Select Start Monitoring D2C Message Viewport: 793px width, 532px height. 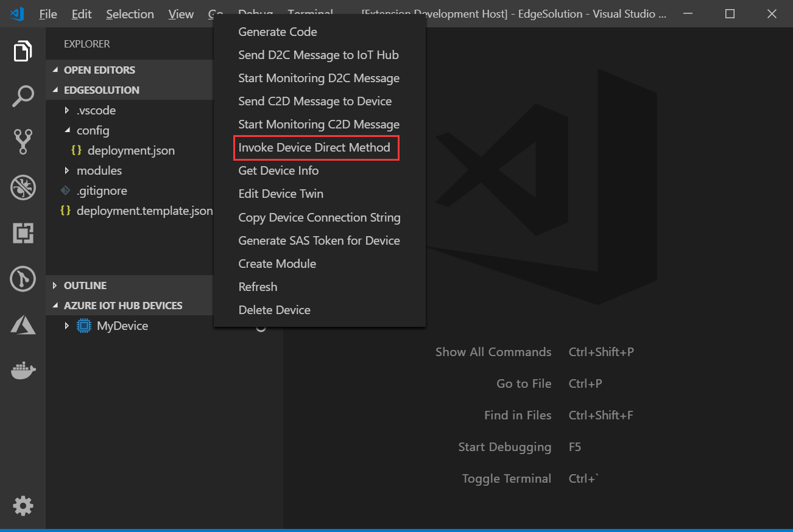pos(319,78)
